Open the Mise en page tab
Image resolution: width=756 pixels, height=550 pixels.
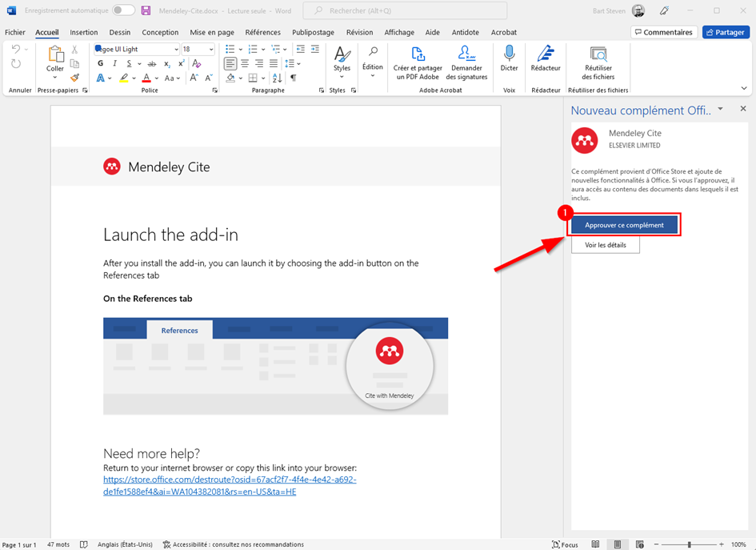pos(212,32)
